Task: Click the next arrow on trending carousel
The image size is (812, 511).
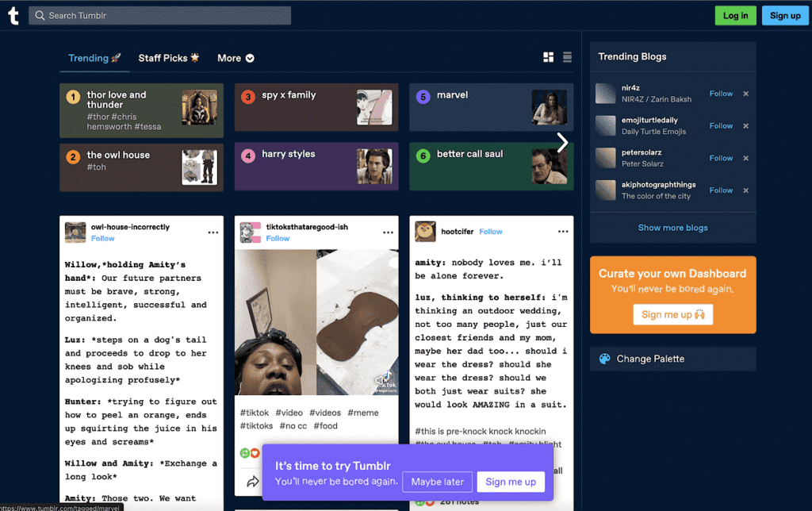Action: pos(563,143)
